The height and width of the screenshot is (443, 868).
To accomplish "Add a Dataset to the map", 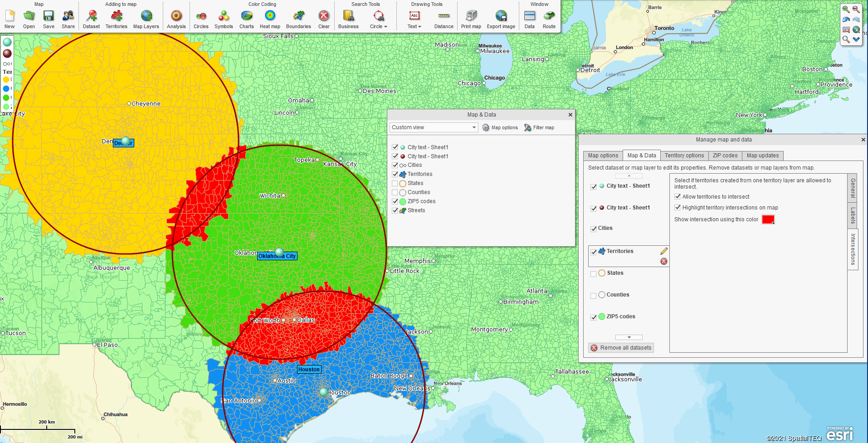I will click(91, 19).
